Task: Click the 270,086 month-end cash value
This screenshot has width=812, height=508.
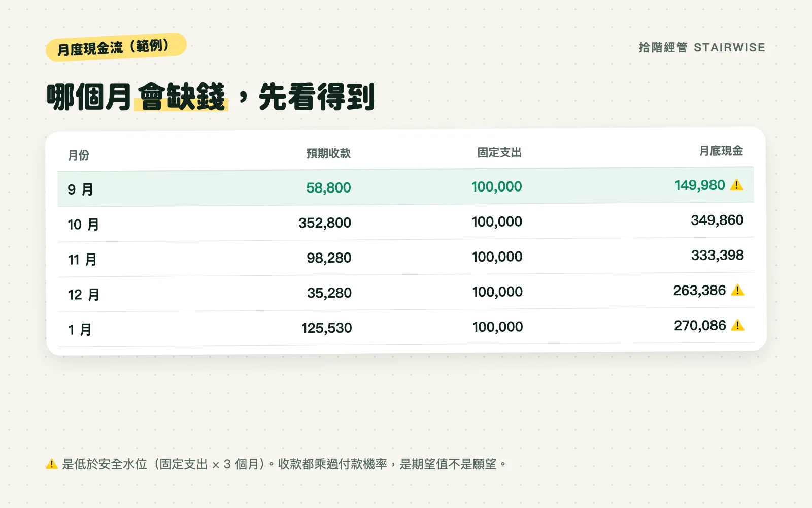Action: (700, 326)
